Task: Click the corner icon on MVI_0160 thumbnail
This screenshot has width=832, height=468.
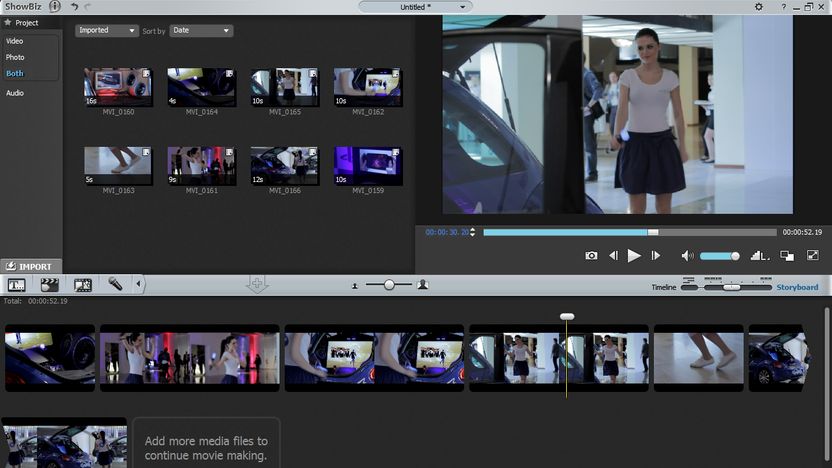Action: click(x=146, y=74)
